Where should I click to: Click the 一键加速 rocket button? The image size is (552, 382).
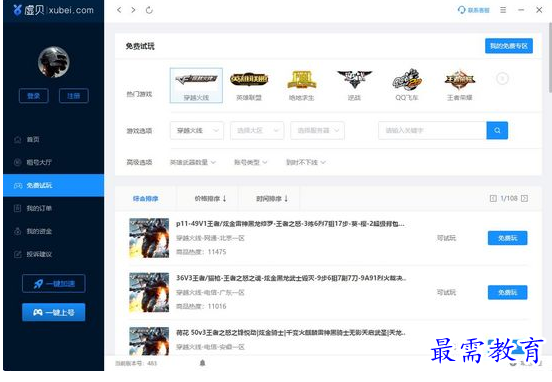[54, 283]
